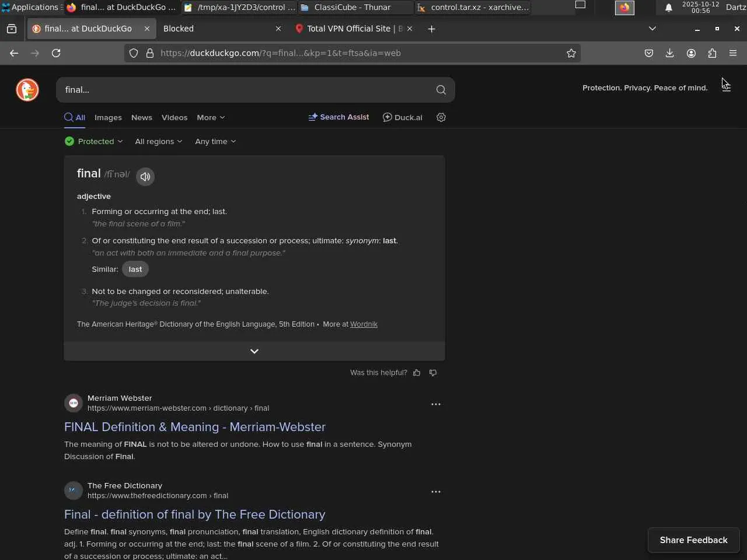Click the Search Assist button

tap(338, 117)
